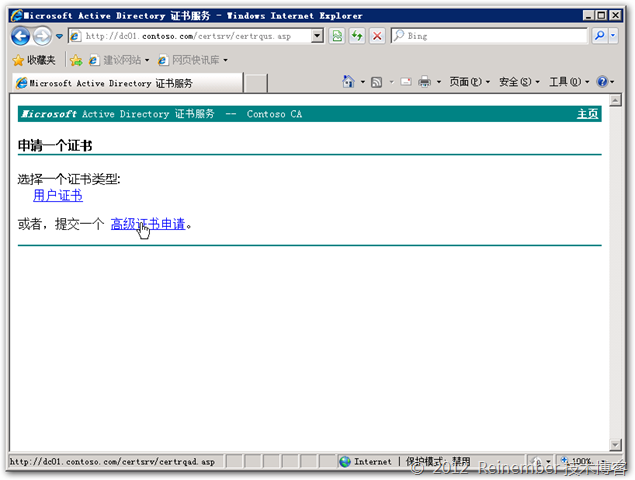Click the Internet zone globe icon
The image size is (635, 480).
[345, 462]
